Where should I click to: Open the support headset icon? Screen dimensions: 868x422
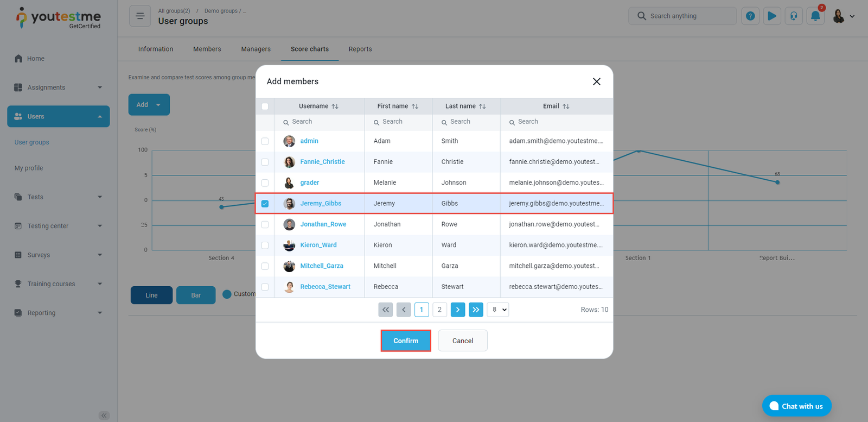(794, 16)
